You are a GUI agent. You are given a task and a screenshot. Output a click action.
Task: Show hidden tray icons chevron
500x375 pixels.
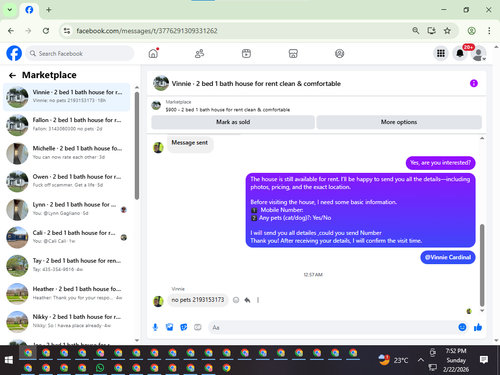pyautogui.click(x=421, y=360)
